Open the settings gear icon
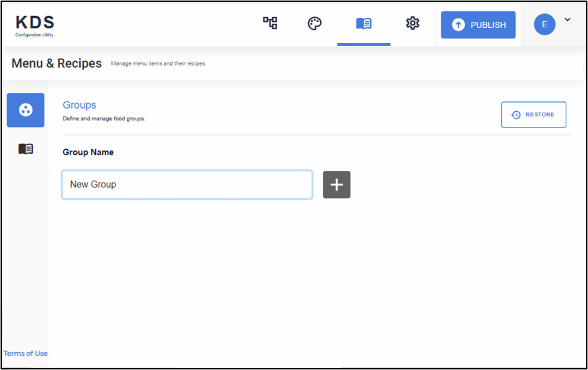Viewport: 588px width, 370px height. tap(413, 23)
